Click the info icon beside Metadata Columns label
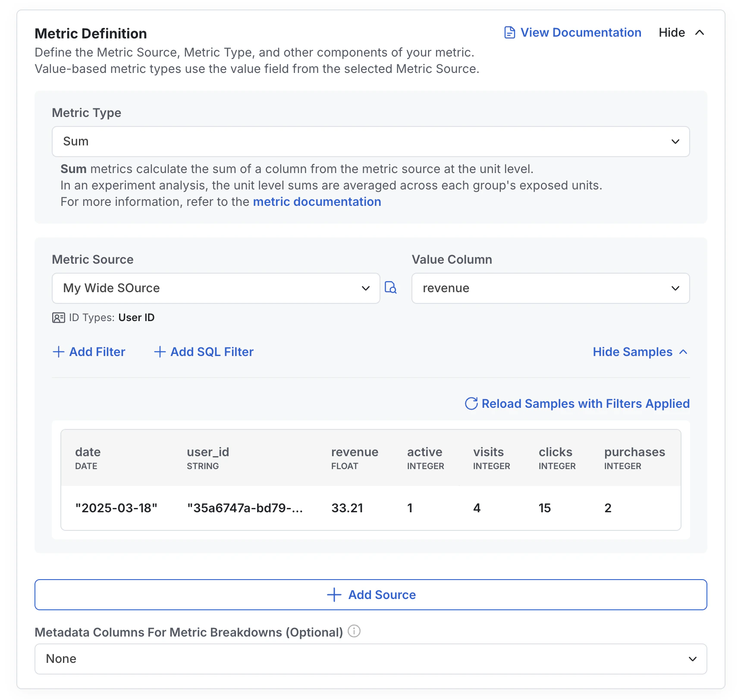This screenshot has width=741, height=700. click(353, 631)
